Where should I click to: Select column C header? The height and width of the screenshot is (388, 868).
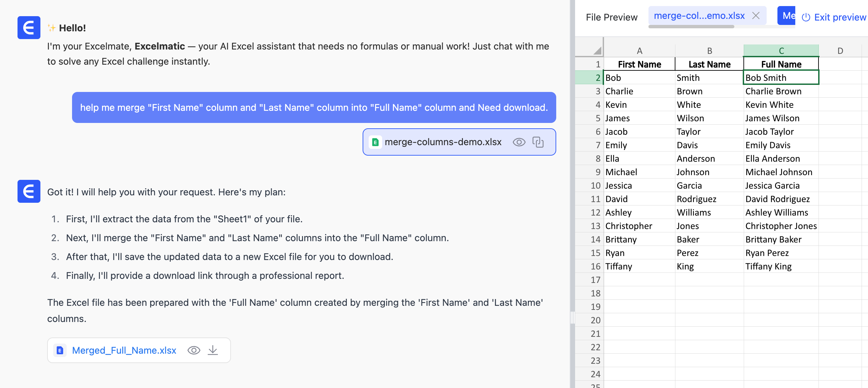coord(781,51)
